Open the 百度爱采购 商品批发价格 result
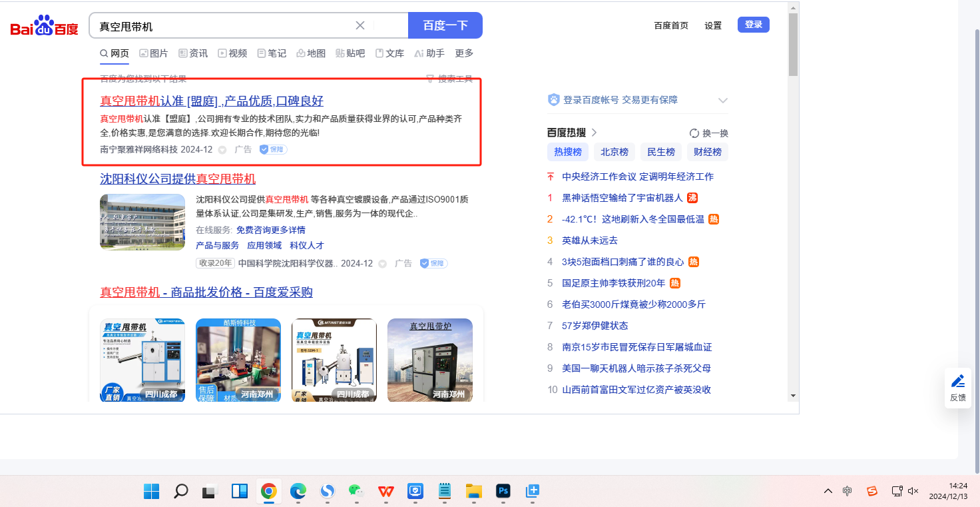This screenshot has width=980, height=507. pos(206,292)
